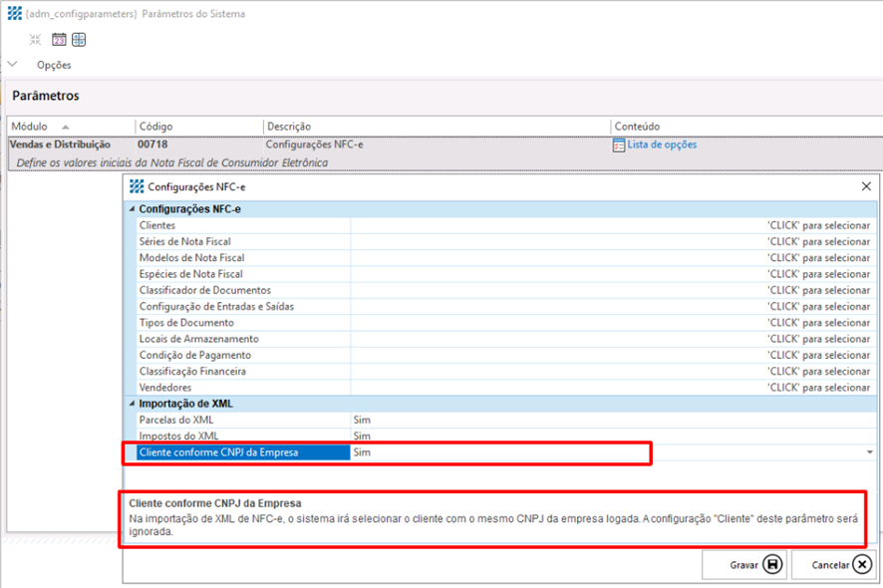The image size is (883, 588).
Task: Open the calendar toolbar icon
Action: click(59, 40)
